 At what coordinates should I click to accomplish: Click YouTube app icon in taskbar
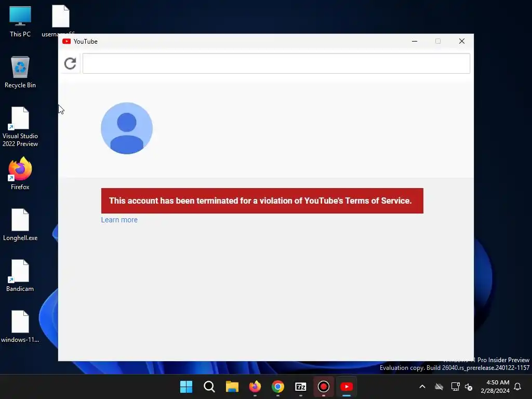point(347,387)
